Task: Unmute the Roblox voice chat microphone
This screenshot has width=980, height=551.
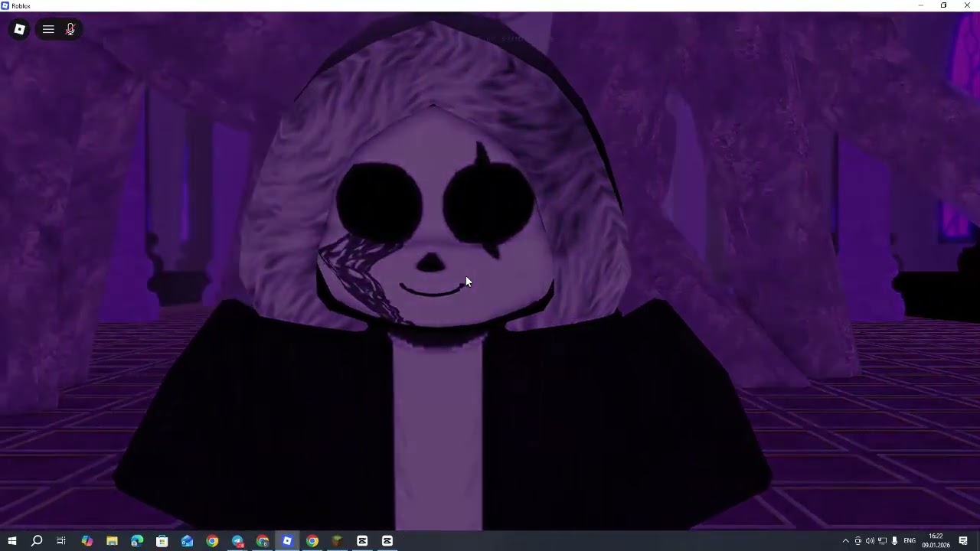Action: click(70, 29)
